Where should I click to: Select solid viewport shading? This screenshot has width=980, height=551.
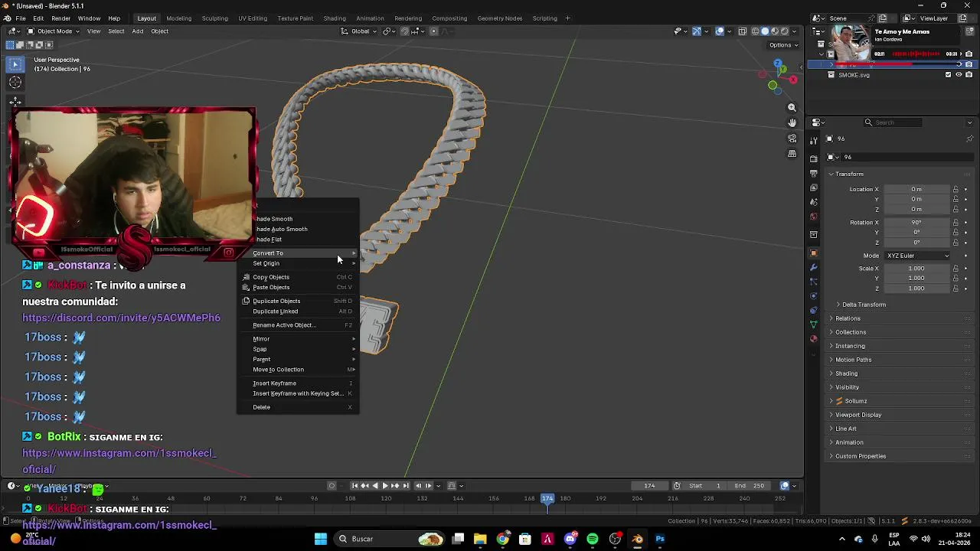pyautogui.click(x=764, y=31)
